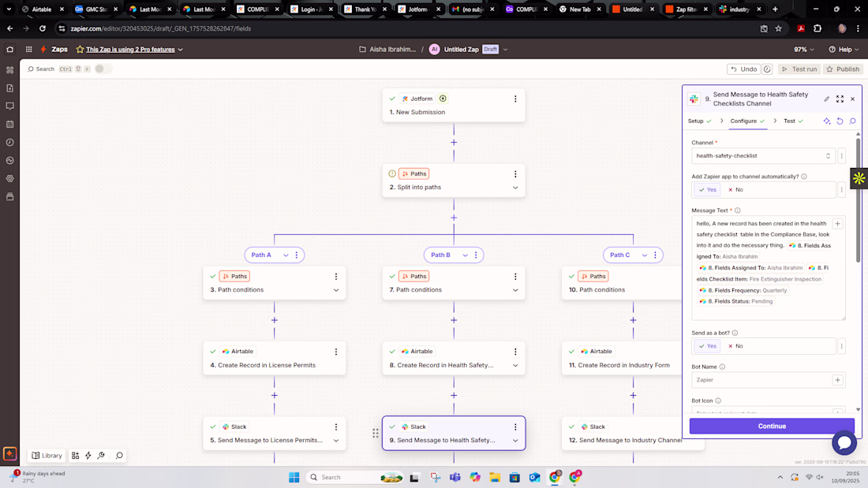868x488 pixels.
Task: Open the Zapier Copilot icon bottom-left
Action: coord(10,453)
